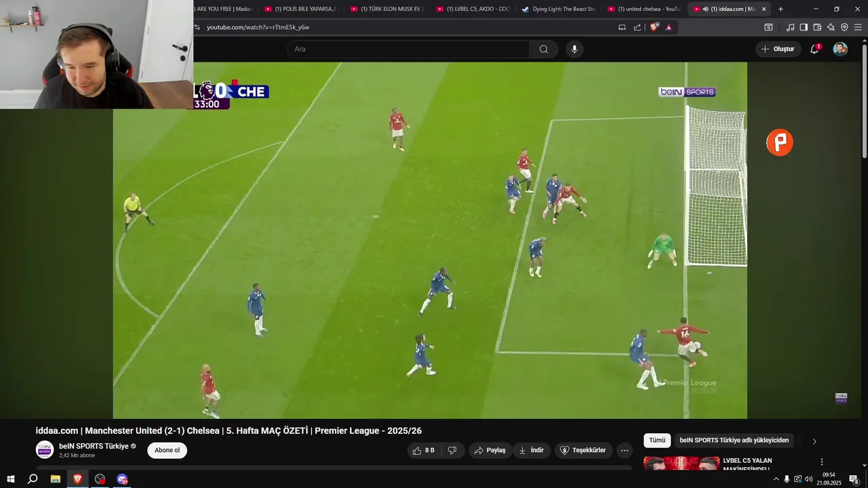
Task: Share this page via address bar share icon
Action: pyautogui.click(x=637, y=27)
